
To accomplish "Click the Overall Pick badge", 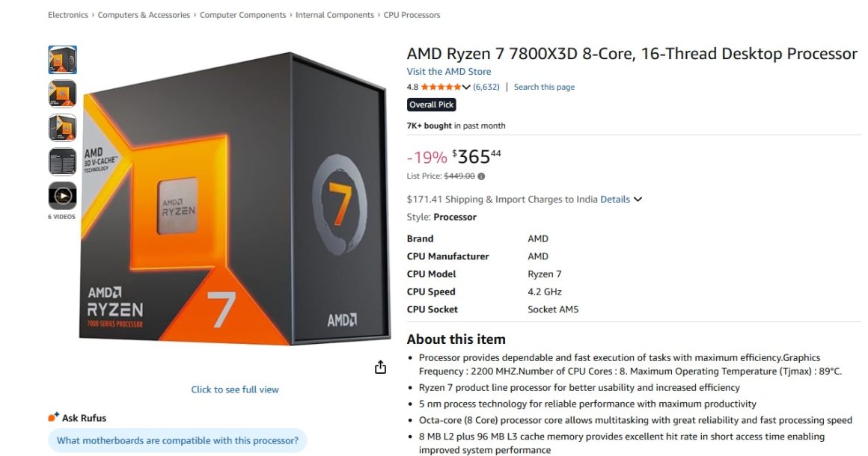I will click(431, 105).
